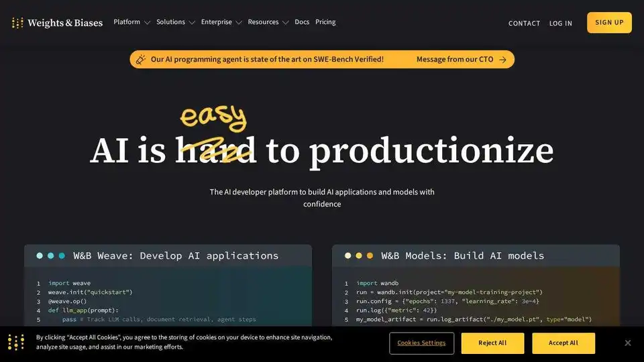
Task: Click the SWE-Bench Verified announcement text
Action: (x=267, y=60)
